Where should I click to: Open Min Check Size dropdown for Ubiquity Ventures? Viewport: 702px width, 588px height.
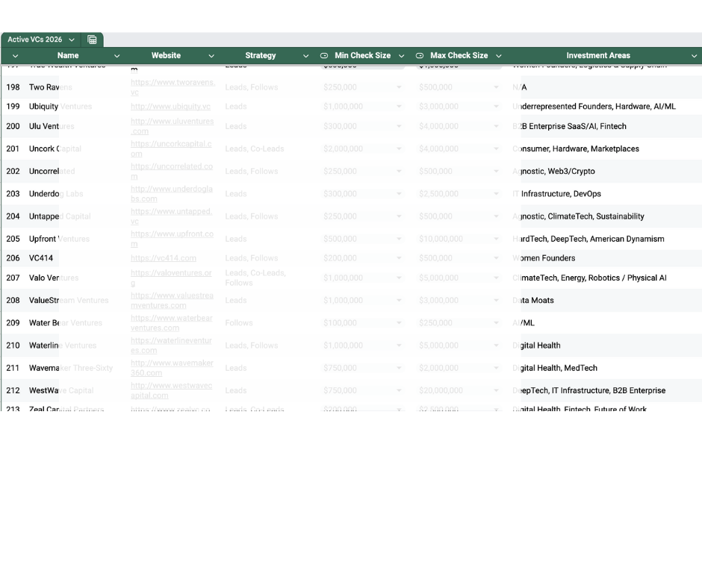pos(399,107)
